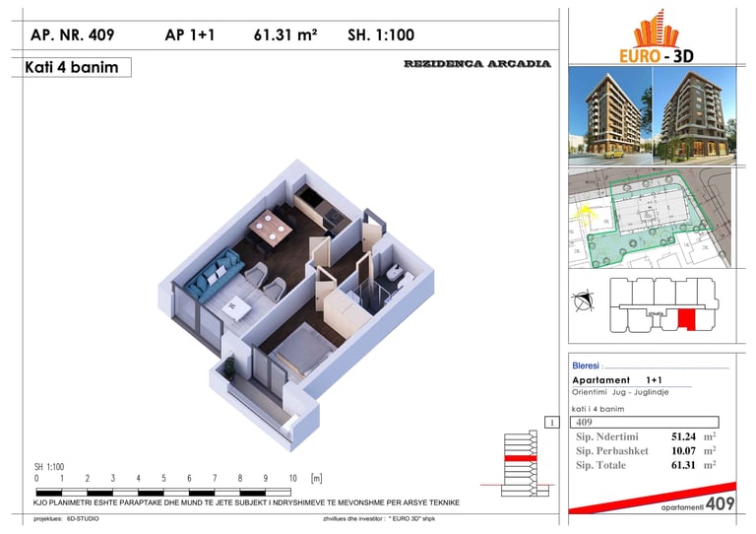Click the north arrow compass symbol

point(583,301)
